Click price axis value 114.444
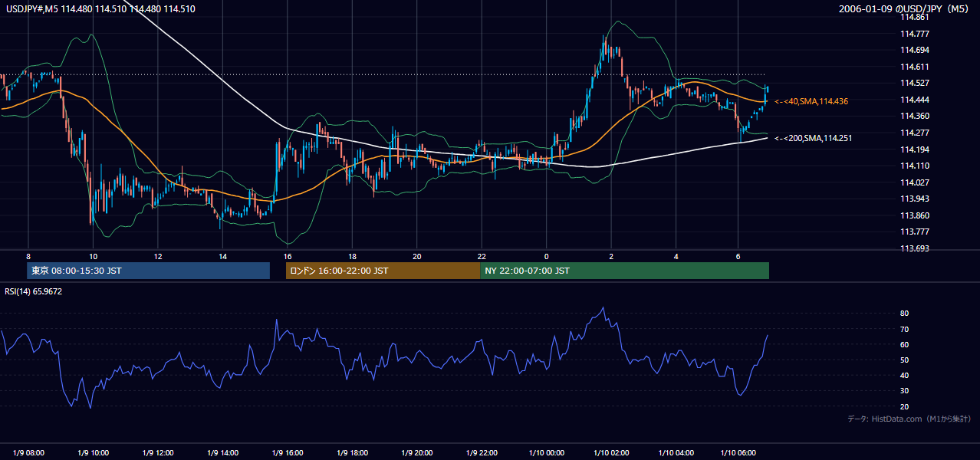This screenshot has width=980, height=460. click(914, 100)
